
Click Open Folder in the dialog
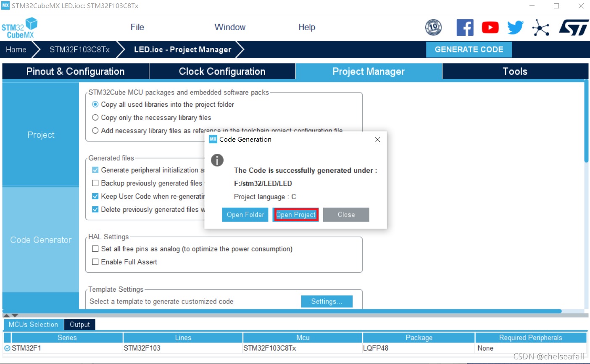pos(245,214)
